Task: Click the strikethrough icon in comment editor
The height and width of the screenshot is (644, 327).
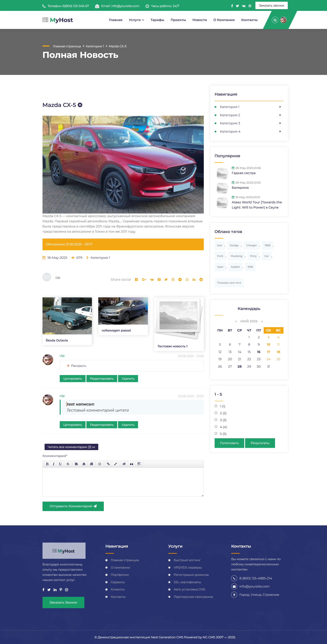Action: [x=68, y=464]
